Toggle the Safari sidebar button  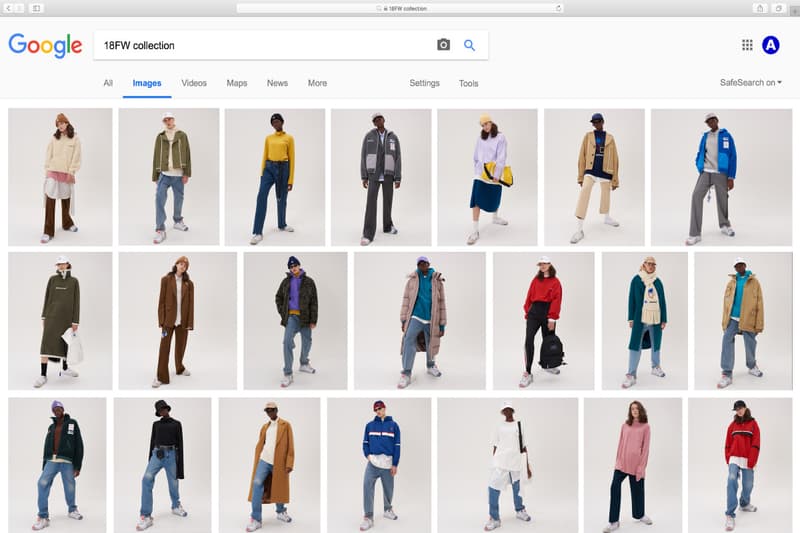point(37,8)
